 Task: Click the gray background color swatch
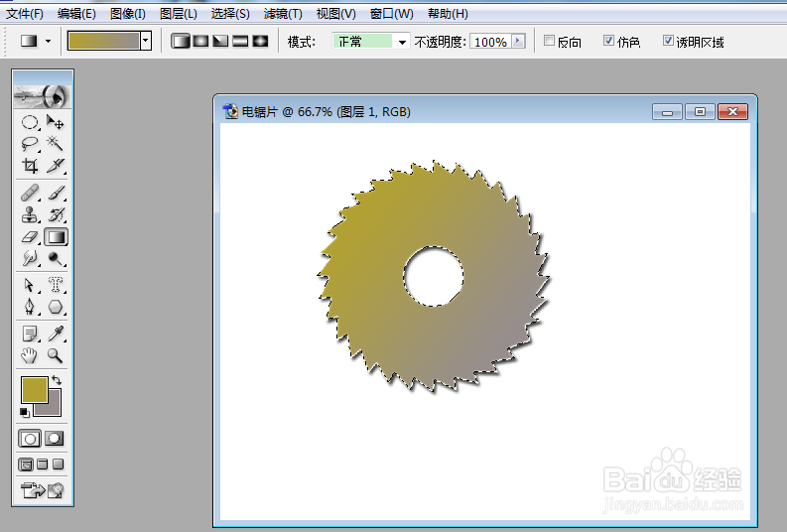point(53,407)
